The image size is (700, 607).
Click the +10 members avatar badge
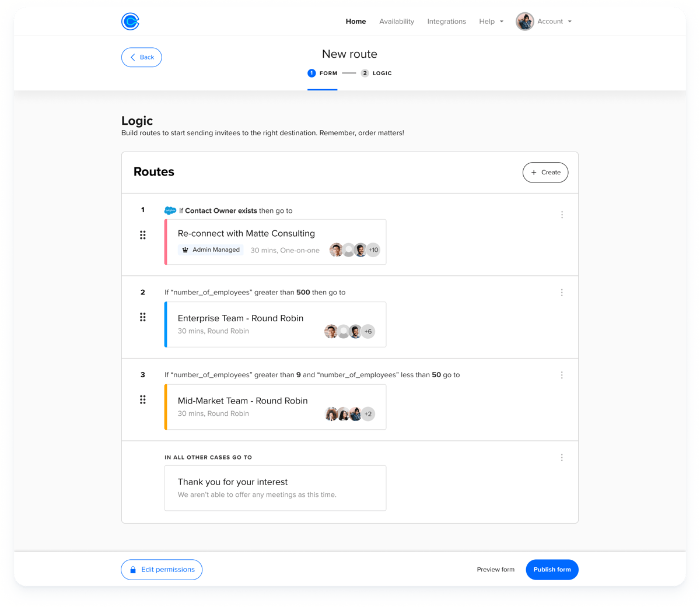tap(373, 250)
